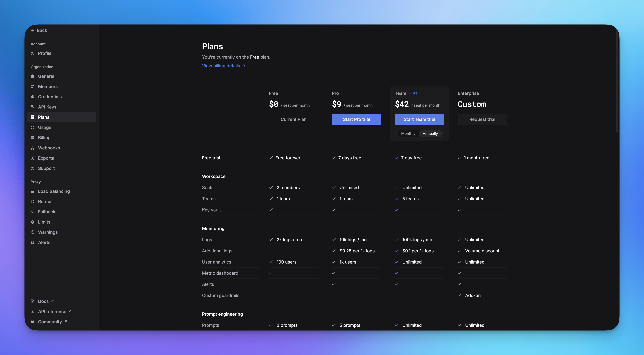Viewport: 644px width, 355px height.
Task: Open Webhooks via its sidebar icon
Action: pos(33,148)
